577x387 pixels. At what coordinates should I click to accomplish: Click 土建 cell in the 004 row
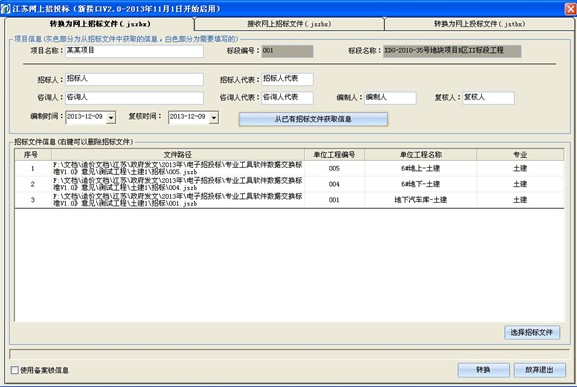click(520, 184)
